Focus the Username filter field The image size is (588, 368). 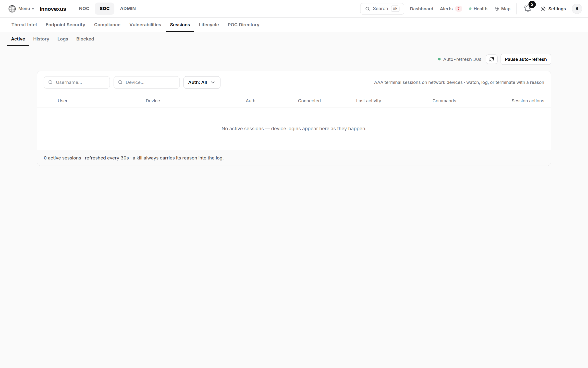[77, 82]
